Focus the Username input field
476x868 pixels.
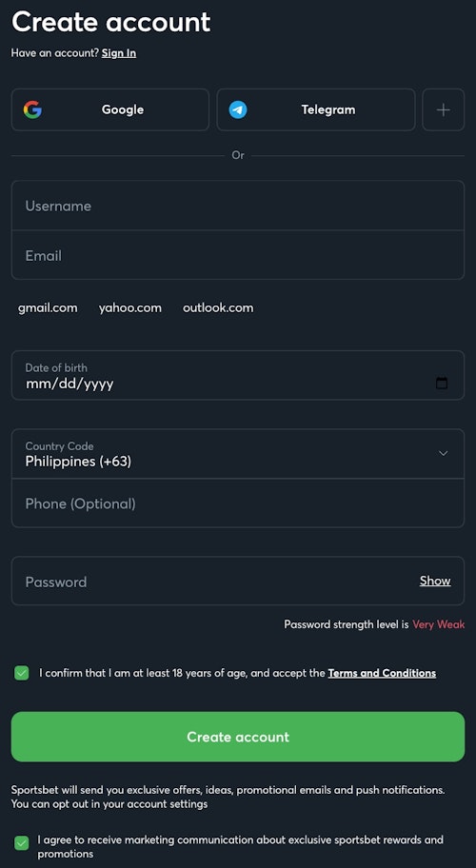(238, 206)
